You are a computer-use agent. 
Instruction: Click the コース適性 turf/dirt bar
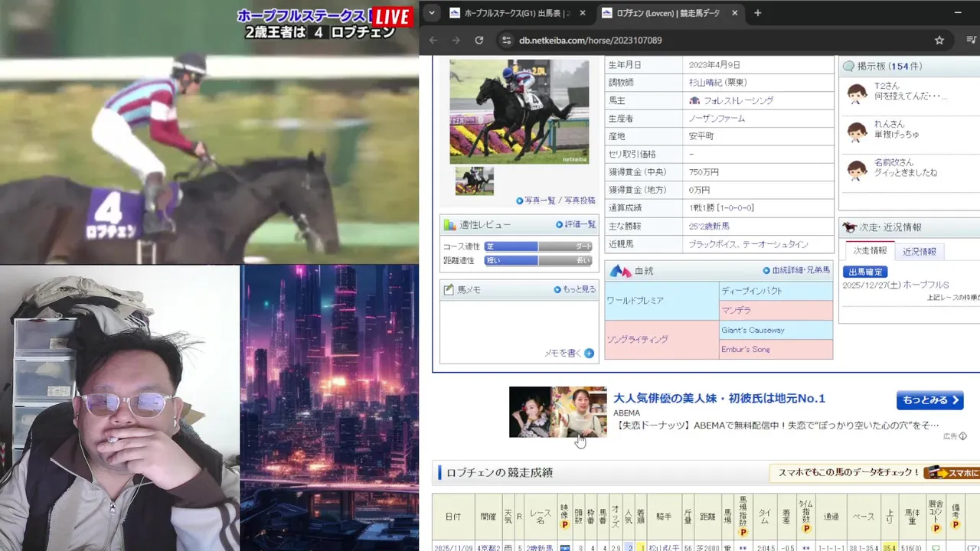click(x=538, y=246)
